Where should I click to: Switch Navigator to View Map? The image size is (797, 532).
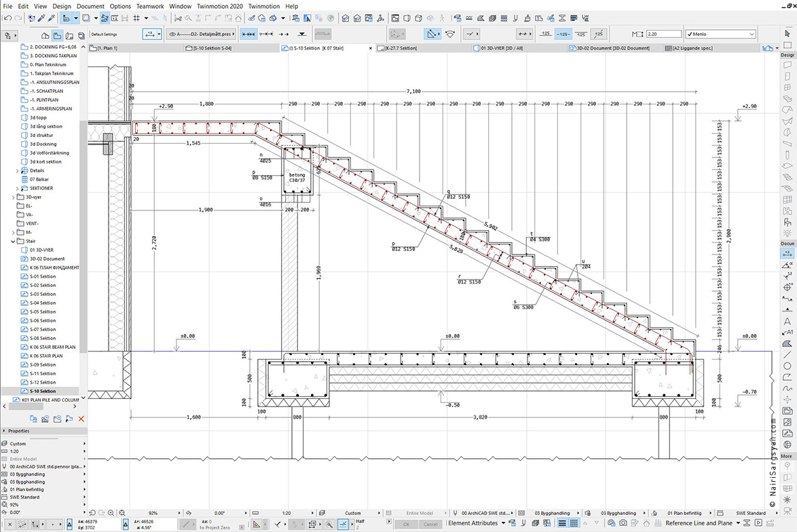click(x=58, y=35)
